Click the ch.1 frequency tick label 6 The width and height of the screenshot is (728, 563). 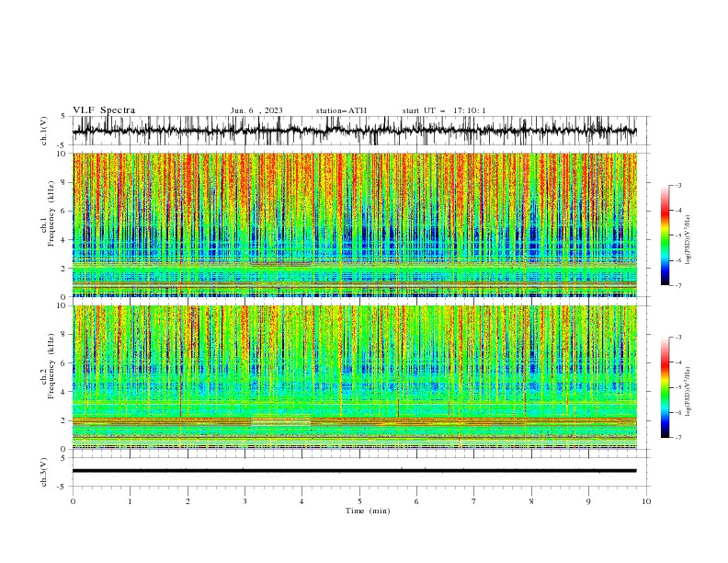point(64,212)
